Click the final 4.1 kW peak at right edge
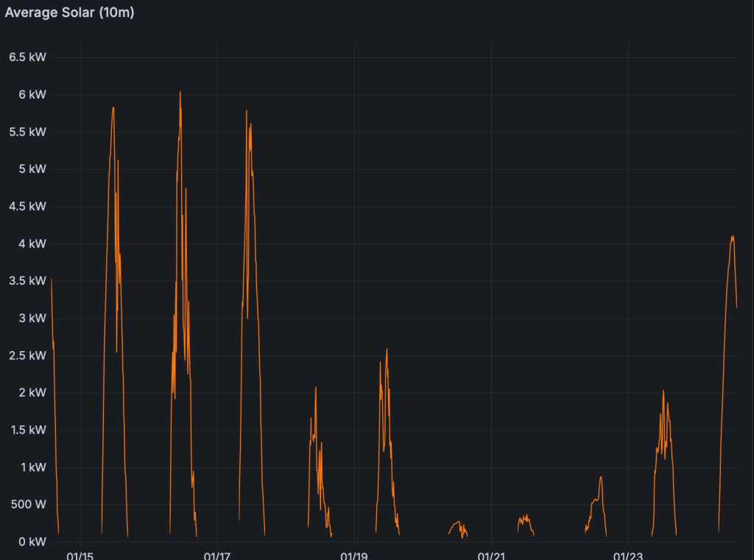 click(732, 237)
